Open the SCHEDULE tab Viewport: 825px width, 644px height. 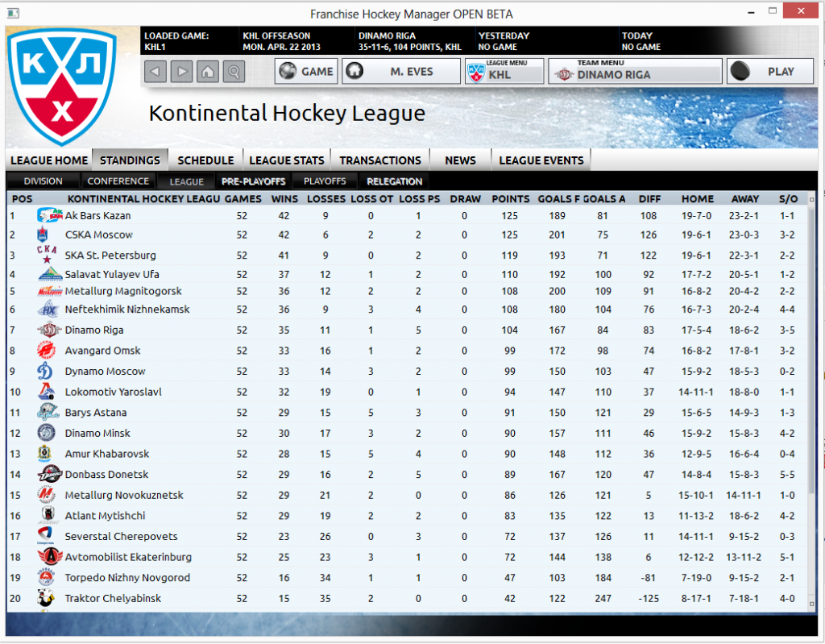coord(205,160)
